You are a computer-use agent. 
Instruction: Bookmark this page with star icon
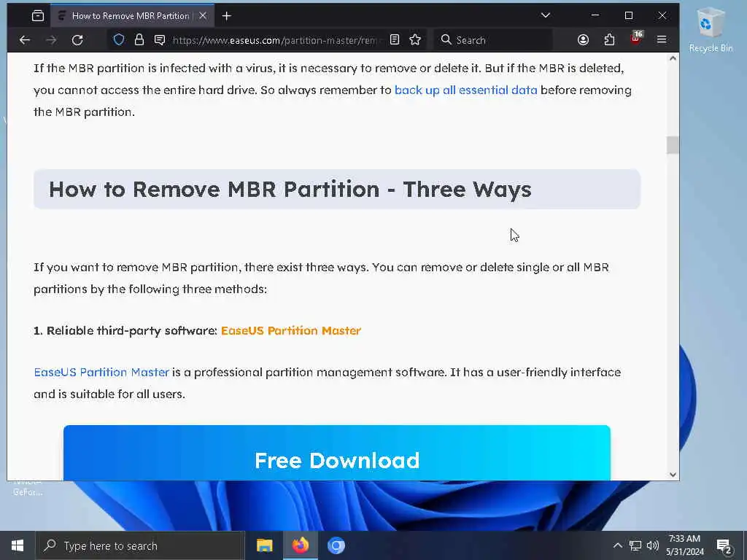pyautogui.click(x=415, y=40)
